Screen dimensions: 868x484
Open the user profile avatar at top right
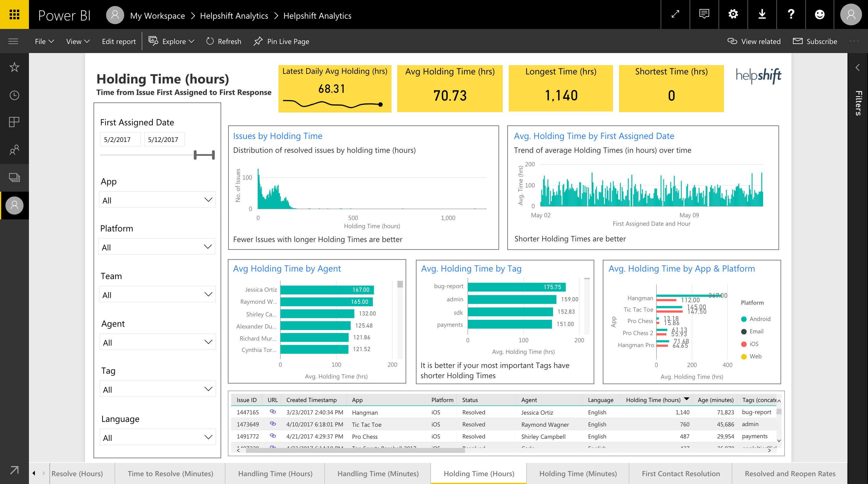(x=851, y=14)
